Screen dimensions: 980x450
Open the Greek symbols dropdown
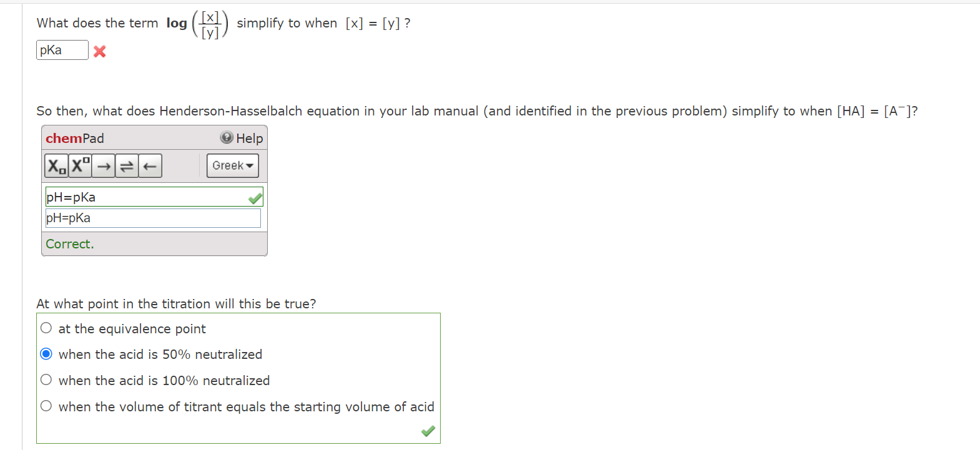click(232, 165)
